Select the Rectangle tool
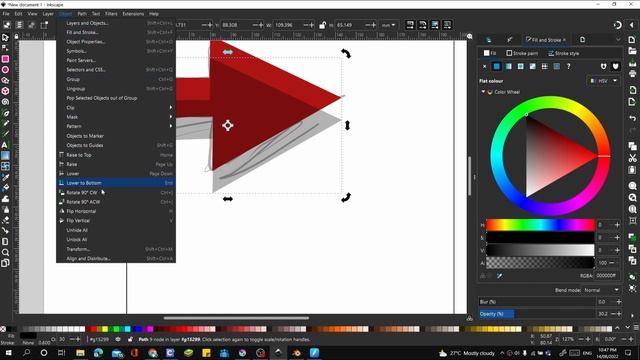Image resolution: width=640 pixels, height=360 pixels. point(5,59)
